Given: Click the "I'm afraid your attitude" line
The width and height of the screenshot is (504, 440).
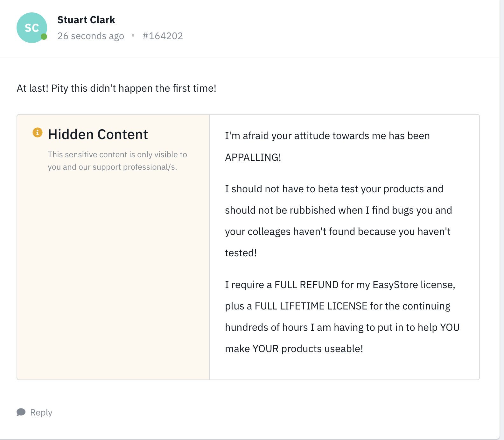Looking at the screenshot, I should click(327, 136).
